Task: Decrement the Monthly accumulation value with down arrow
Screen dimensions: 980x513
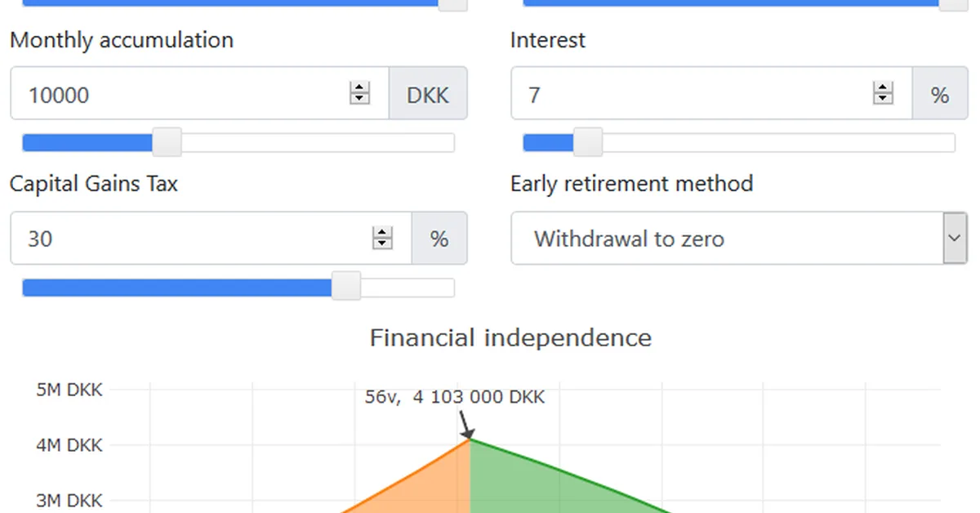Action: point(360,98)
